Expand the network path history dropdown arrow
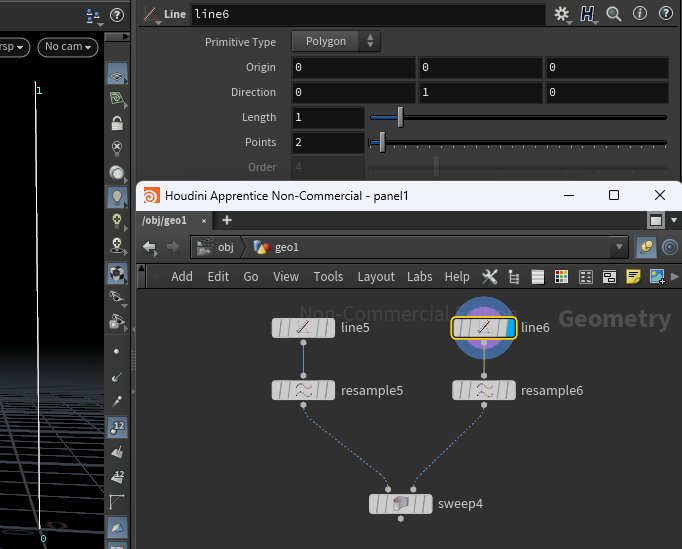The width and height of the screenshot is (682, 549). 618,247
